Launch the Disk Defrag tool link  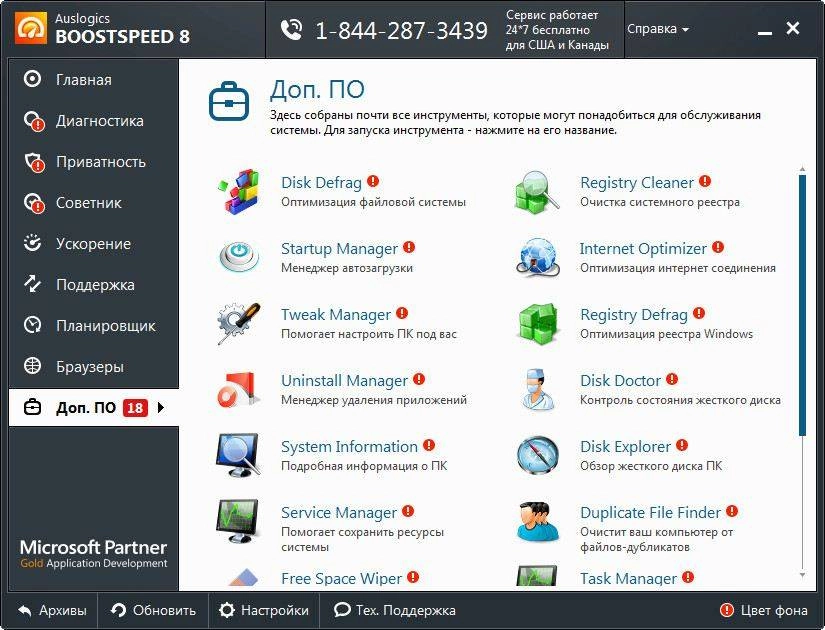321,183
